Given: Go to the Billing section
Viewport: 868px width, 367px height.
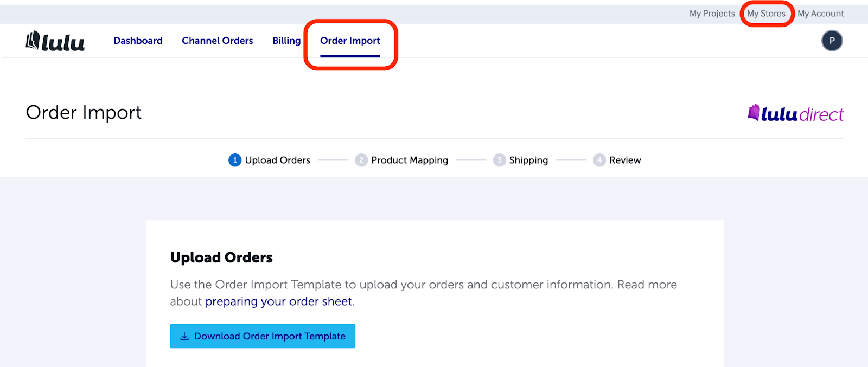Looking at the screenshot, I should click(x=286, y=40).
